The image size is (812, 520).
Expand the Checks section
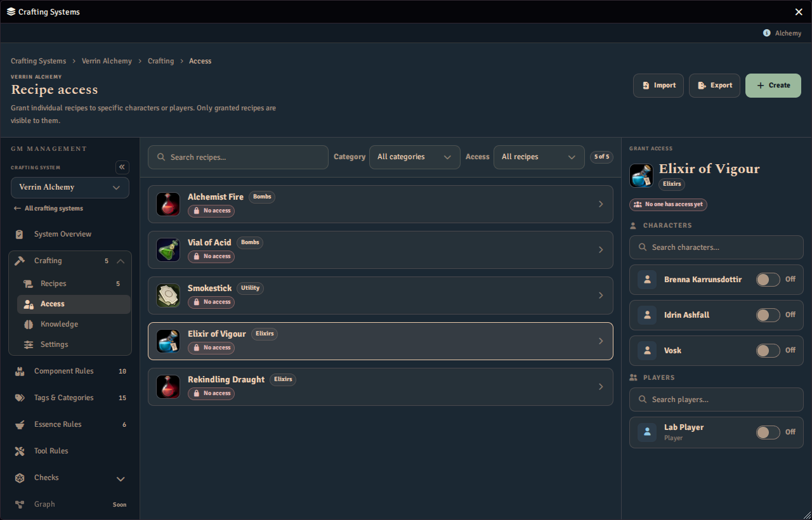point(121,479)
